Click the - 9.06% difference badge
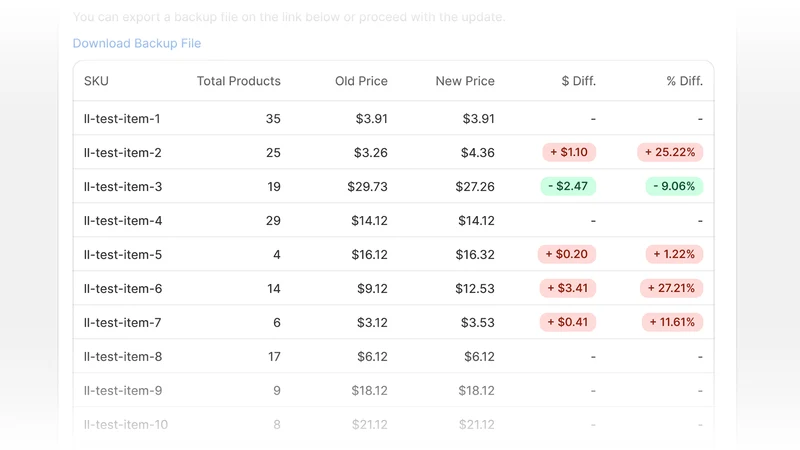 point(674,186)
